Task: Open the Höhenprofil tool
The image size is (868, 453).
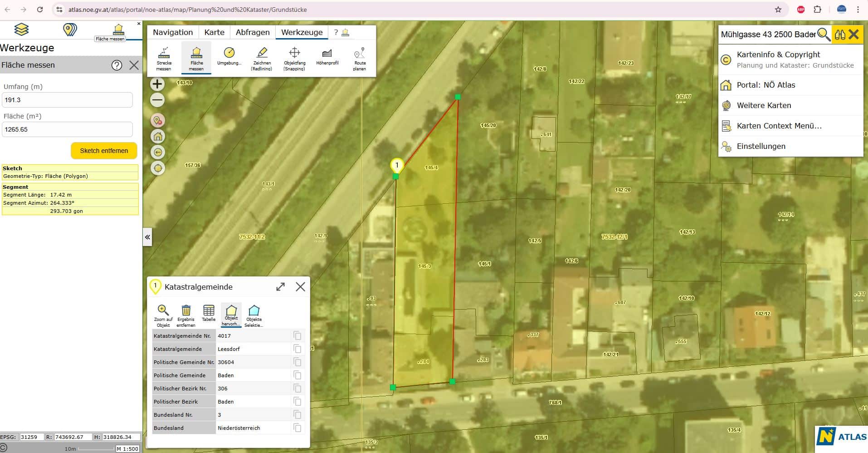Action: (327, 57)
